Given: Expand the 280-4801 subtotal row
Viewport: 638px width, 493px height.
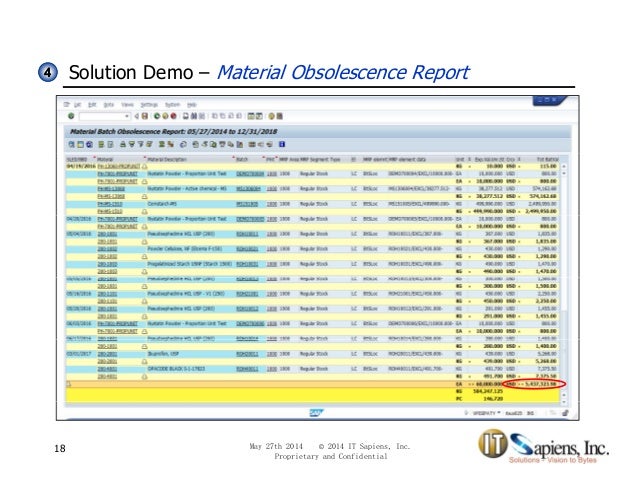Looking at the screenshot, I should tap(144, 377).
